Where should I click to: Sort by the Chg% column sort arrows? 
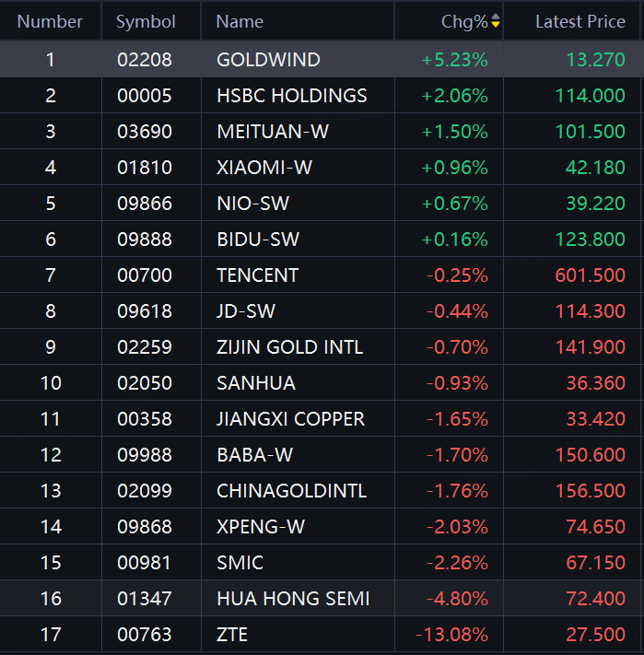[x=496, y=20]
